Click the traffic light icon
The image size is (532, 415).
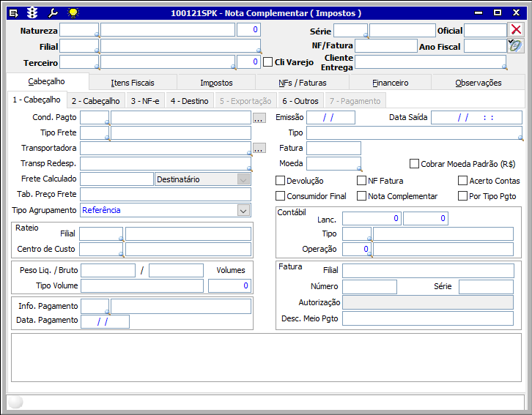(32, 13)
